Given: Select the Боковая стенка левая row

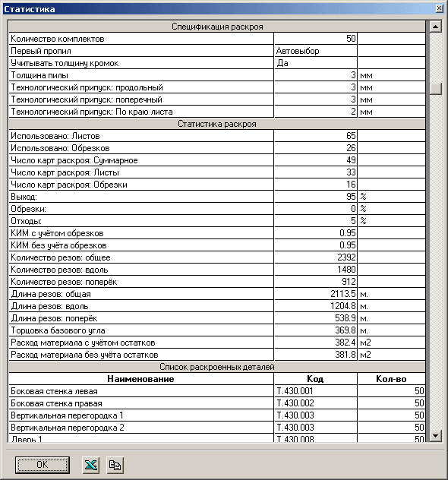Looking at the screenshot, I should point(217,391).
